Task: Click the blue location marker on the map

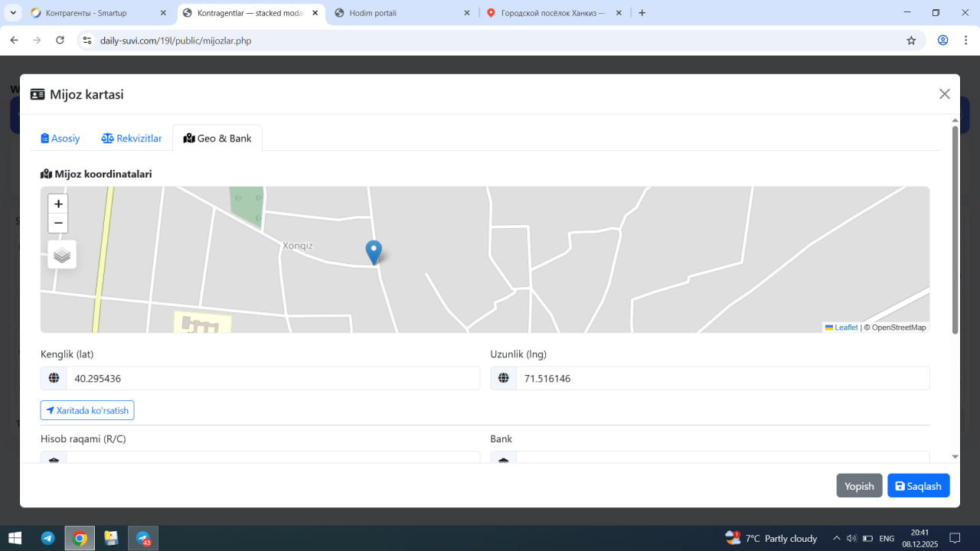Action: 374,253
